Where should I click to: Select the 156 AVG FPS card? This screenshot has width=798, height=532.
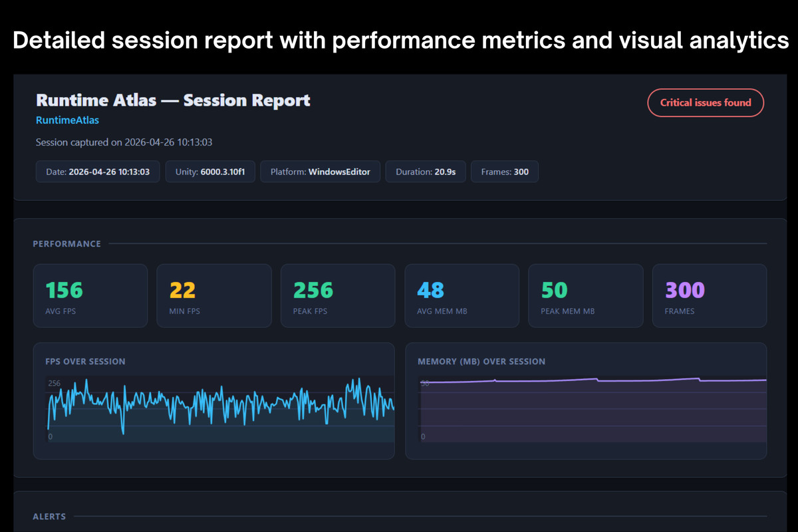click(90, 296)
